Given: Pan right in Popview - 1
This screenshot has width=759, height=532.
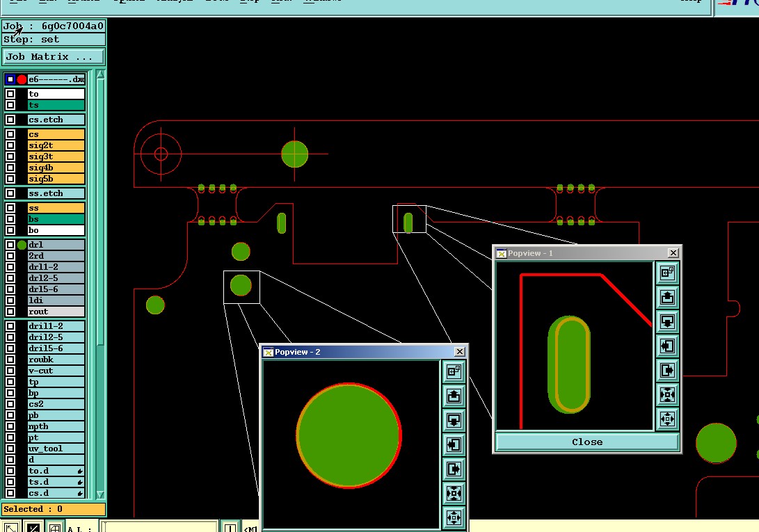Looking at the screenshot, I should (667, 371).
